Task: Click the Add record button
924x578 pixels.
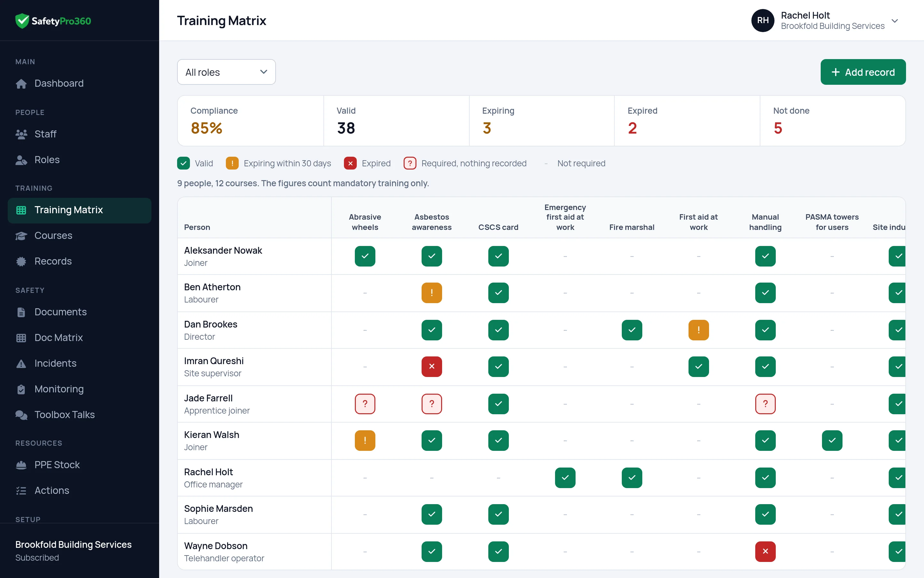Action: tap(863, 72)
